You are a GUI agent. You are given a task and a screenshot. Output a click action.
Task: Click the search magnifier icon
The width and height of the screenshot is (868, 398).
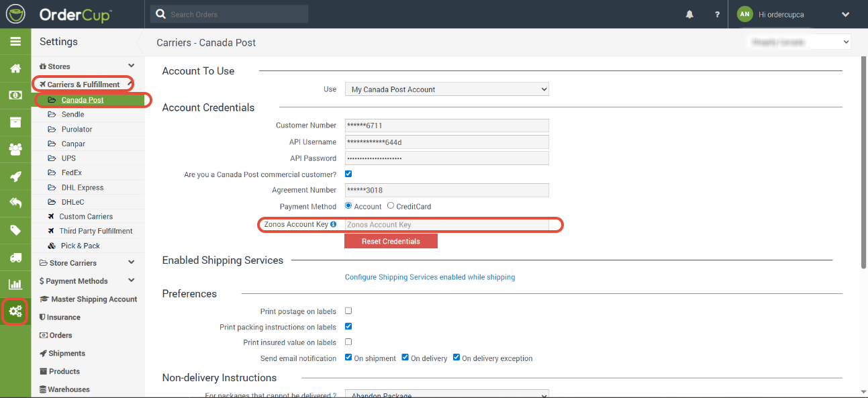(x=161, y=14)
